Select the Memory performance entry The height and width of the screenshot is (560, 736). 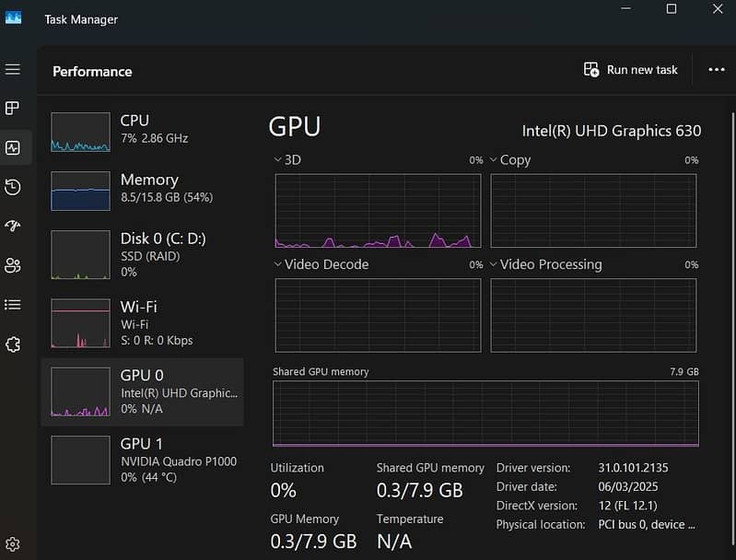pos(143,191)
